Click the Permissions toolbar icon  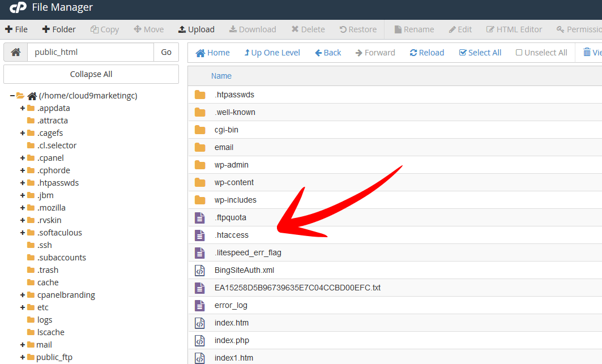pyautogui.click(x=577, y=29)
